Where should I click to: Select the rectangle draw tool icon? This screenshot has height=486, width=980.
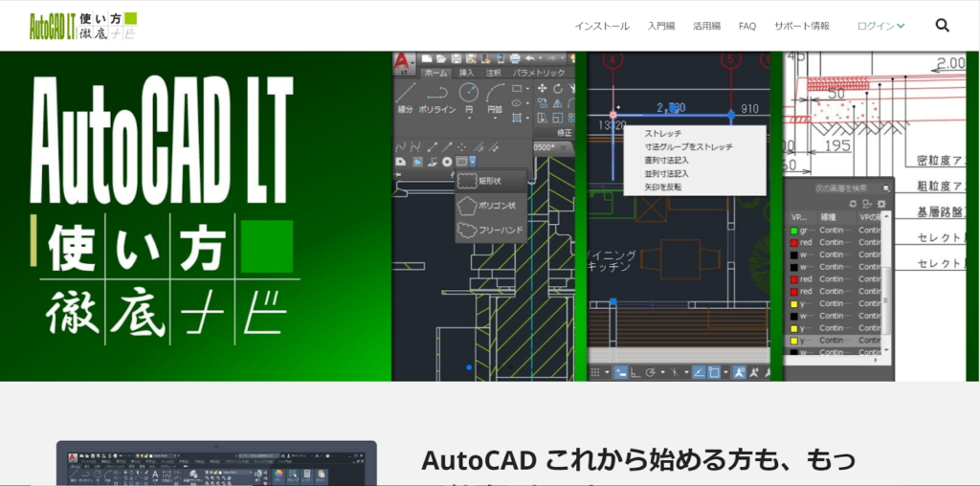(x=517, y=88)
